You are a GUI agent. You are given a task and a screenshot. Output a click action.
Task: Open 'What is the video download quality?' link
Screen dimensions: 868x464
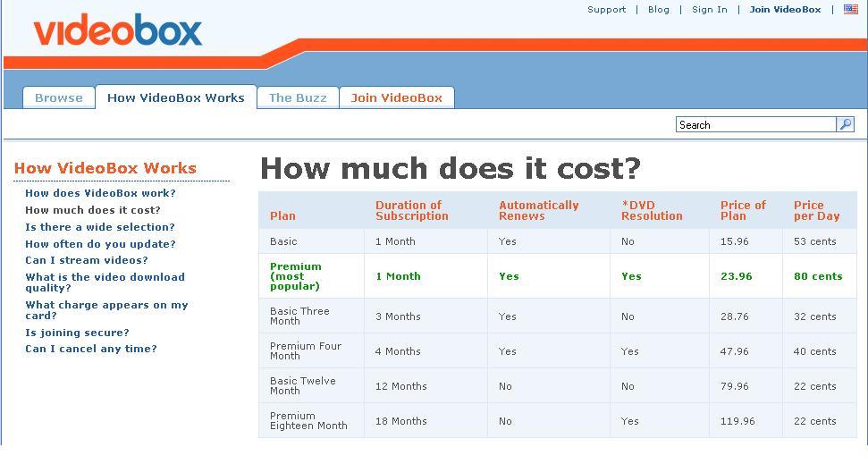coord(105,283)
